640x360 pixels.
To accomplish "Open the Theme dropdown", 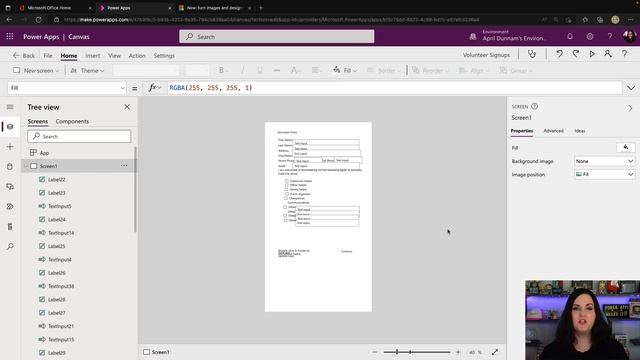I will point(87,71).
